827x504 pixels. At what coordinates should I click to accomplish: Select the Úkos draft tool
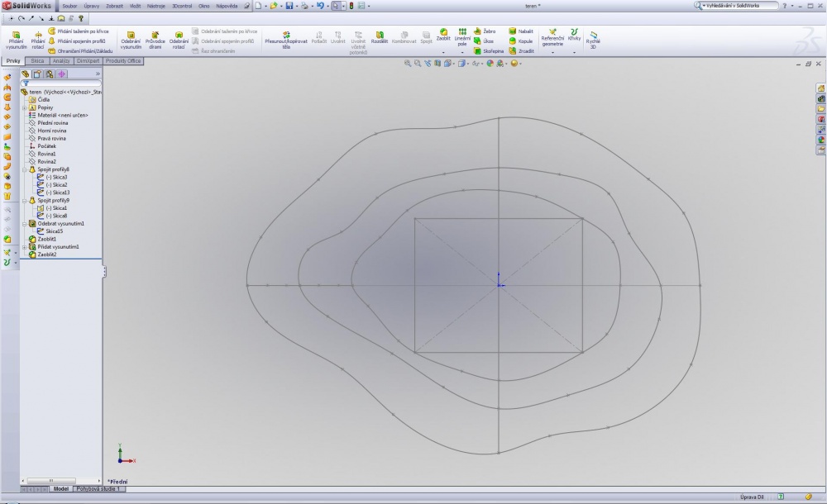(483, 41)
